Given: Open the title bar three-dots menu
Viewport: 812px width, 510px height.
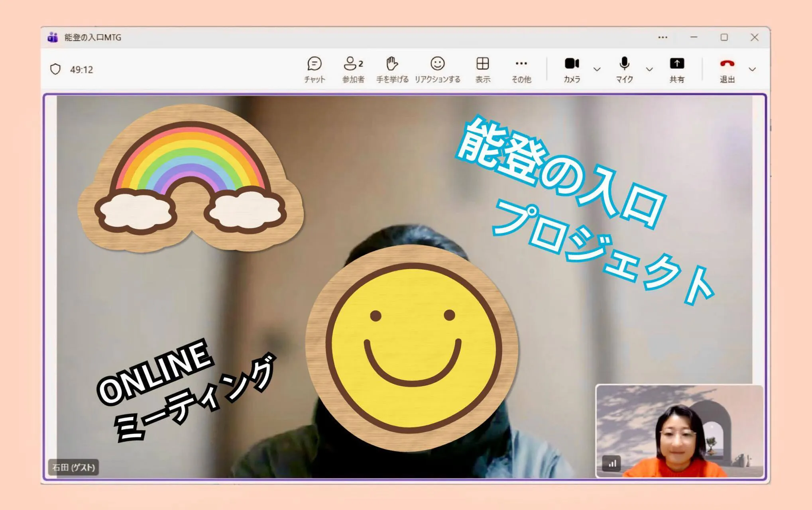Looking at the screenshot, I should 663,37.
